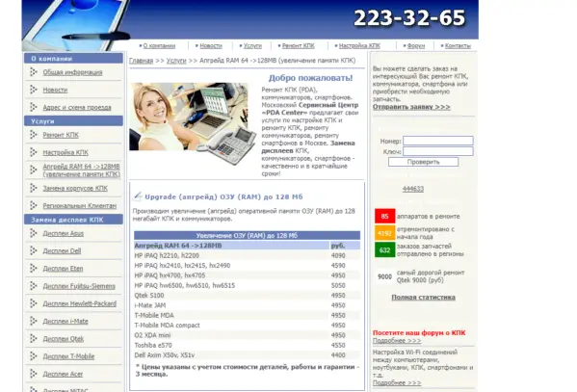Open 'Адрес и схема проезда' link
The image size is (577, 392).
[77, 108]
